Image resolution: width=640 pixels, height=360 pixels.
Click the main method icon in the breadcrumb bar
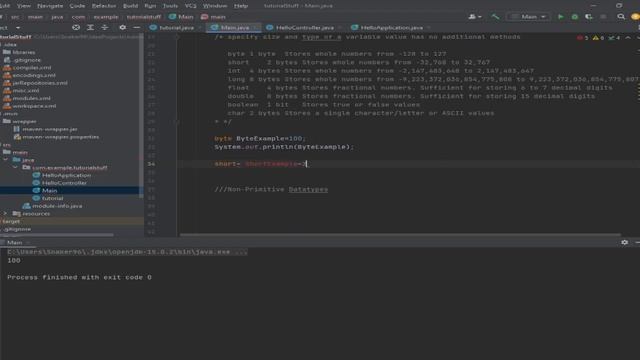pos(204,17)
